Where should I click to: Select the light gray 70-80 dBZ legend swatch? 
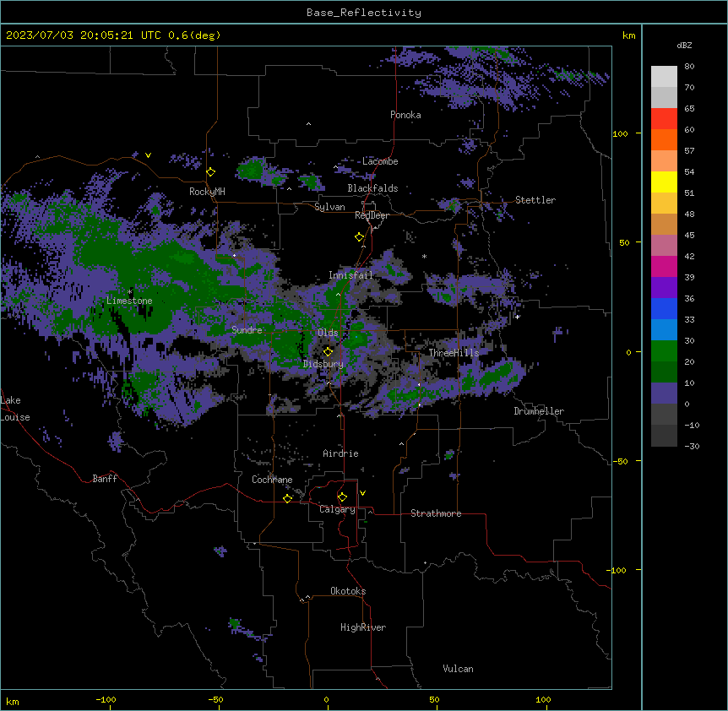click(664, 77)
